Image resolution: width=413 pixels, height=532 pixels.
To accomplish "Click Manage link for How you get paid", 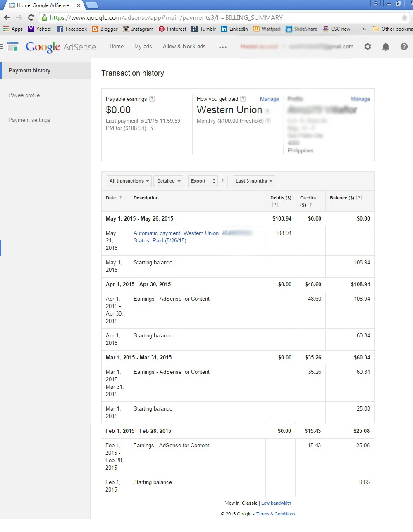I will click(x=270, y=99).
